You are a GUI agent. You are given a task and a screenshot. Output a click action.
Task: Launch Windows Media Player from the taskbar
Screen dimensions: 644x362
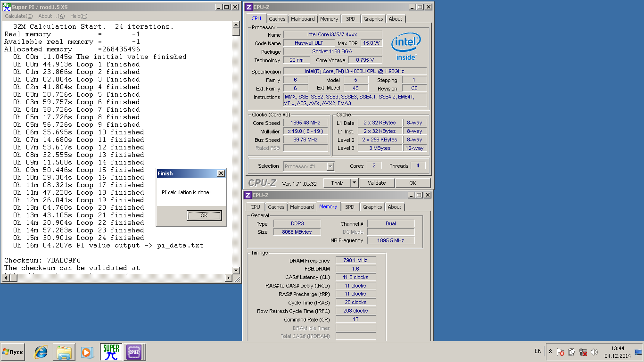point(87,352)
